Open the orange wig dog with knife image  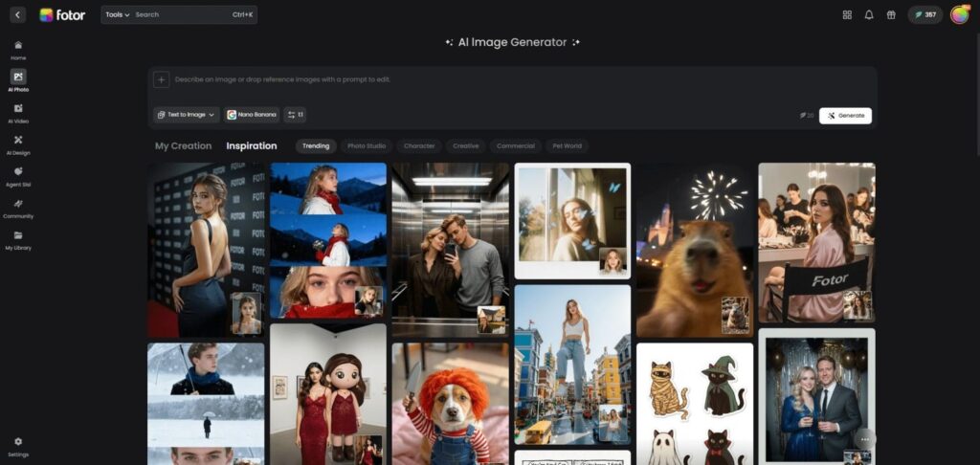tap(450, 404)
